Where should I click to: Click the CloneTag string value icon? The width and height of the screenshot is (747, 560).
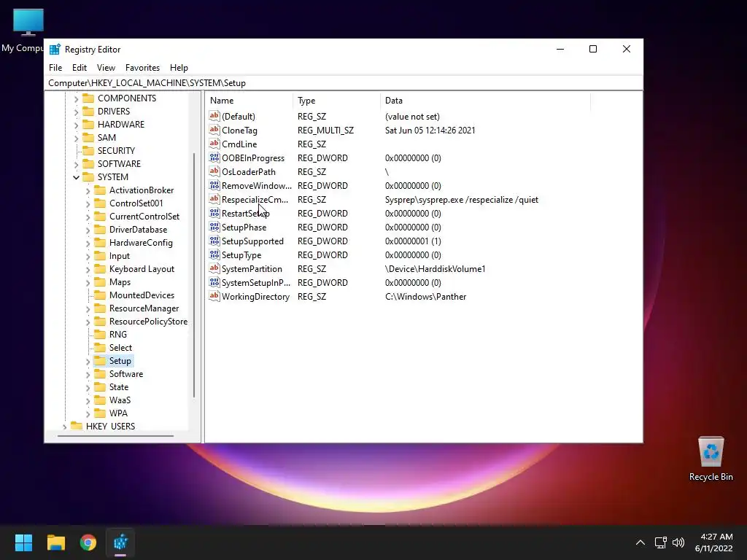coord(214,130)
